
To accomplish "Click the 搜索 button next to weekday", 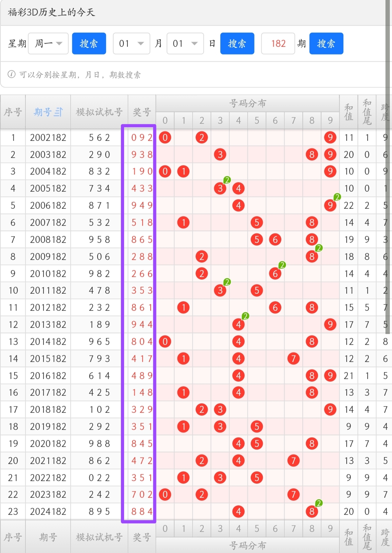I will (x=89, y=43).
